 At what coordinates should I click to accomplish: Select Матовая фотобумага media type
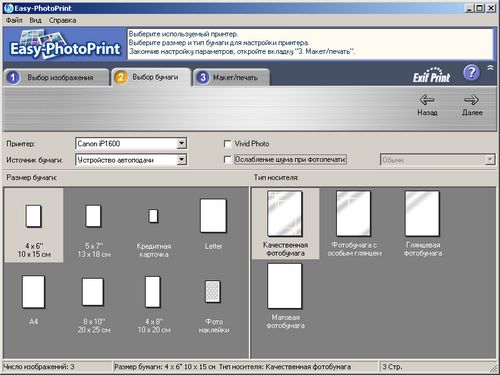tap(285, 296)
